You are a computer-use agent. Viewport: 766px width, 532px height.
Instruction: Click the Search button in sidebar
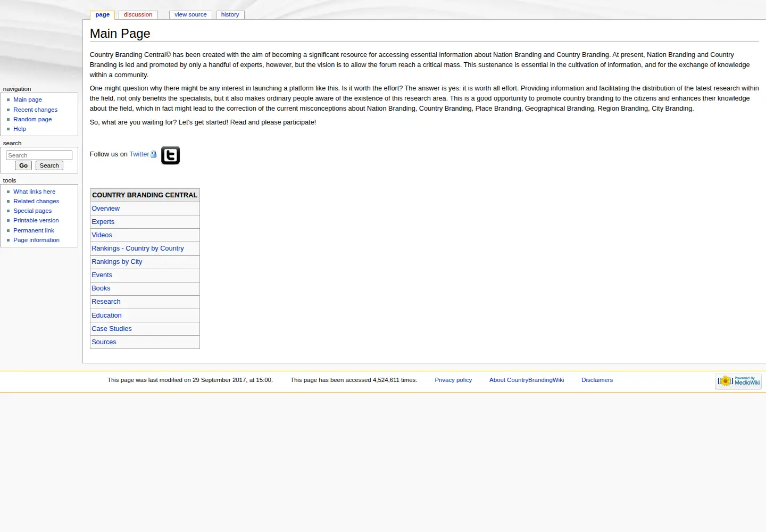(49, 165)
